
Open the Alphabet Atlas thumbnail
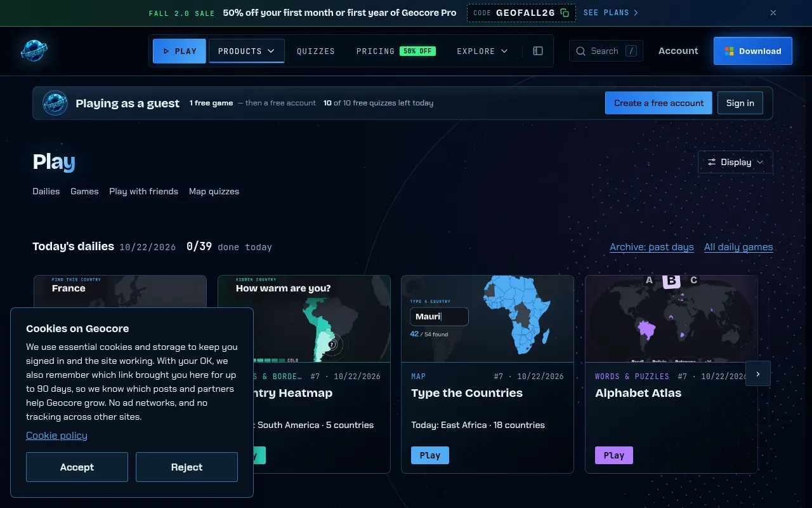tap(671, 319)
